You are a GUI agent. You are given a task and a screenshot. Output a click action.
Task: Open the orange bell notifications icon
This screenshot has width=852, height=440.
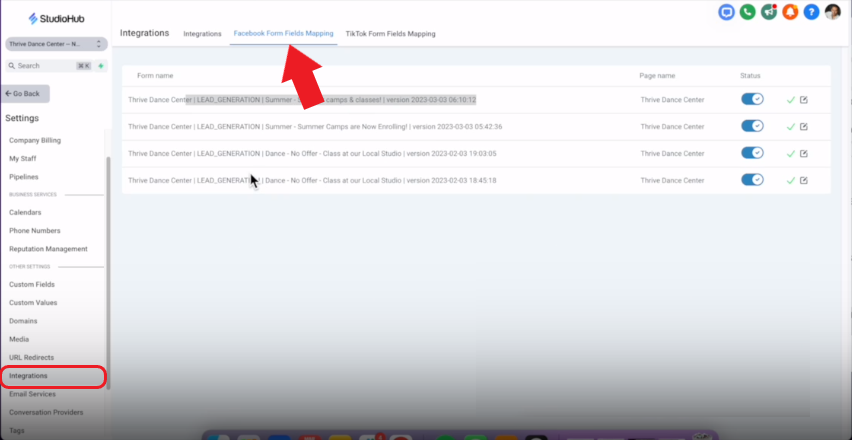(790, 12)
